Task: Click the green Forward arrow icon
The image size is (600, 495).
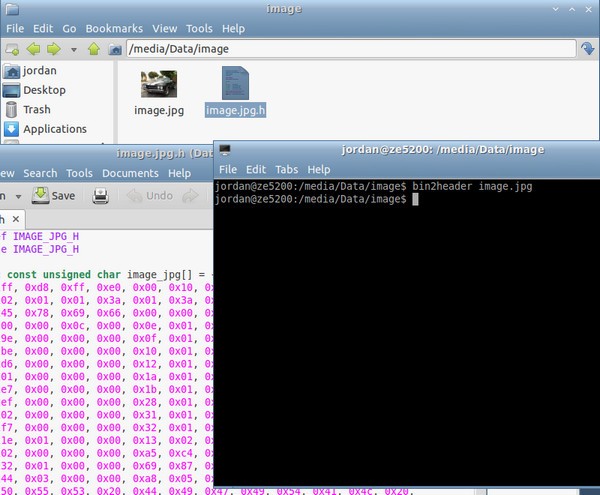Action: click(x=54, y=49)
